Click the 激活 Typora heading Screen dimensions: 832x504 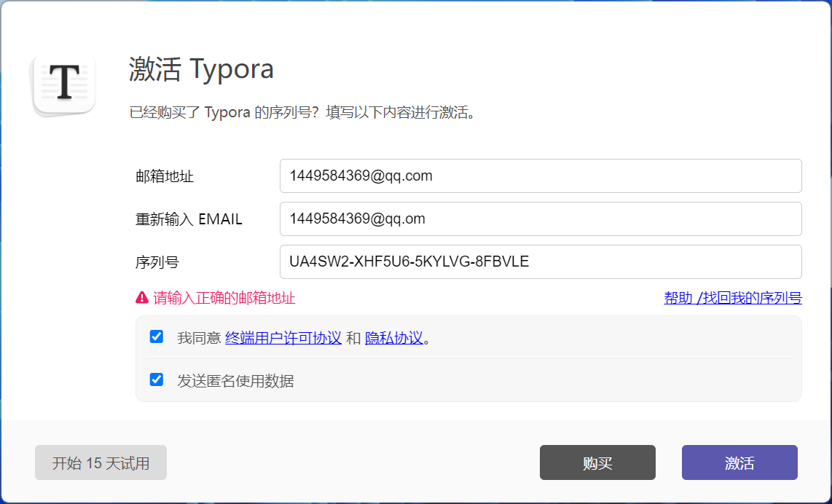coord(201,69)
